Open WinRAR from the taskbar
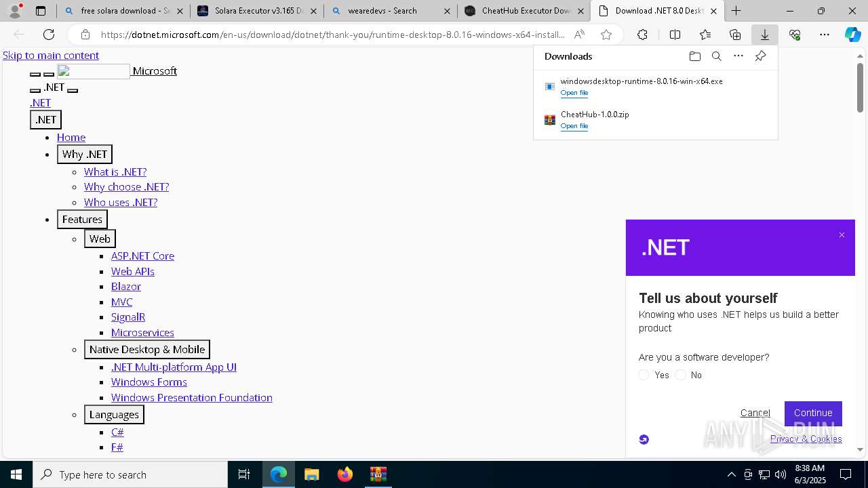Screen dimensions: 868x488 tap(378, 474)
